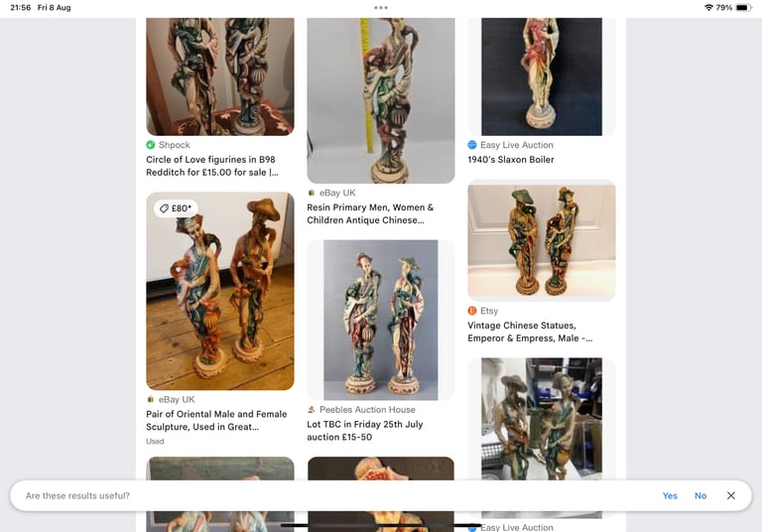The image size is (762, 532).
Task: Open Lot TBC Friday 25th July listing
Action: [x=364, y=431]
